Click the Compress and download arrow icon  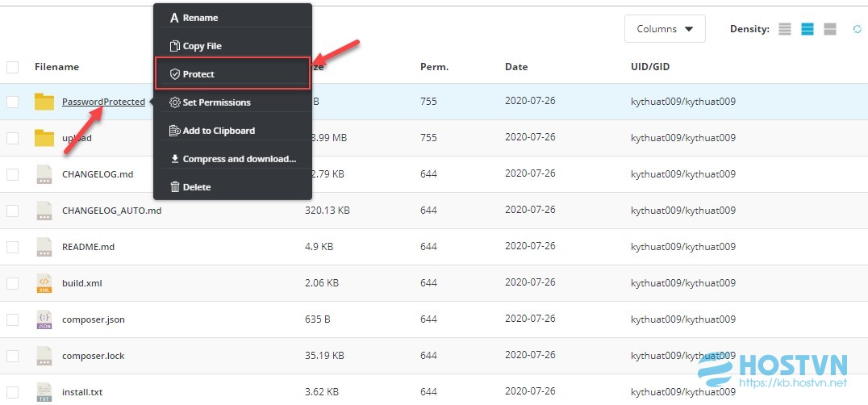(174, 159)
